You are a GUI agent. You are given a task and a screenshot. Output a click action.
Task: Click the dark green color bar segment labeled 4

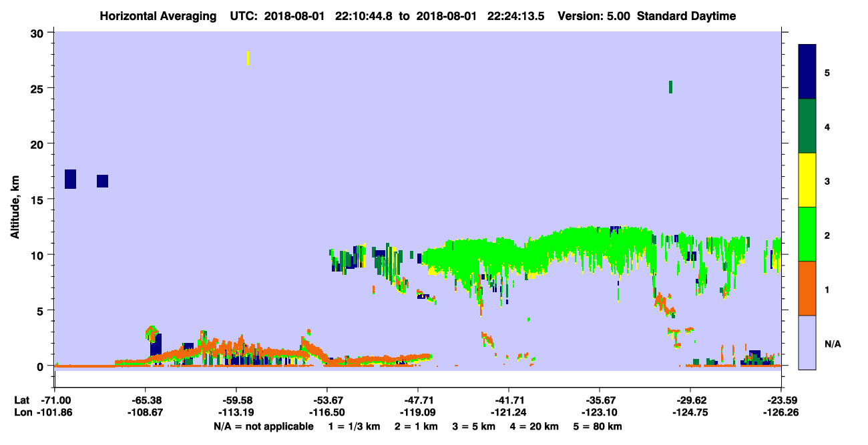pyautogui.click(x=807, y=126)
